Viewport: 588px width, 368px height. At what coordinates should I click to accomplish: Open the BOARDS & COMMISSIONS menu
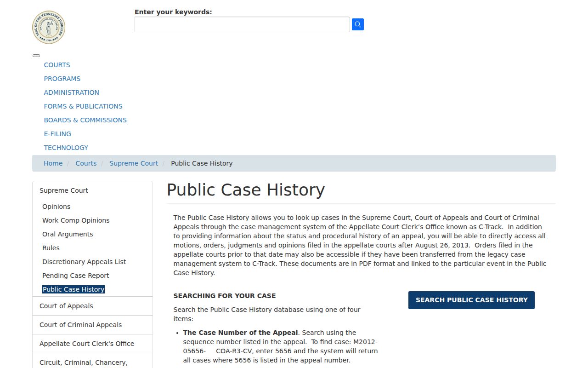(x=85, y=120)
